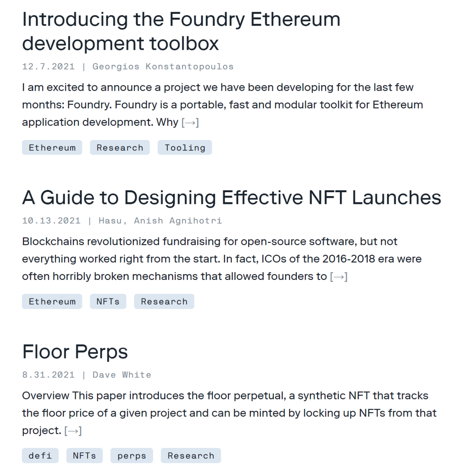This screenshot has width=466, height=476.
Task: Open the Foundry Ethereum development toolbox article
Action: [x=181, y=31]
